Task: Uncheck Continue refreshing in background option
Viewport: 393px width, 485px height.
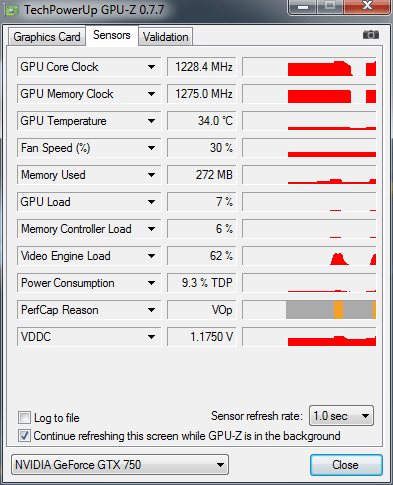Action: pos(24,436)
